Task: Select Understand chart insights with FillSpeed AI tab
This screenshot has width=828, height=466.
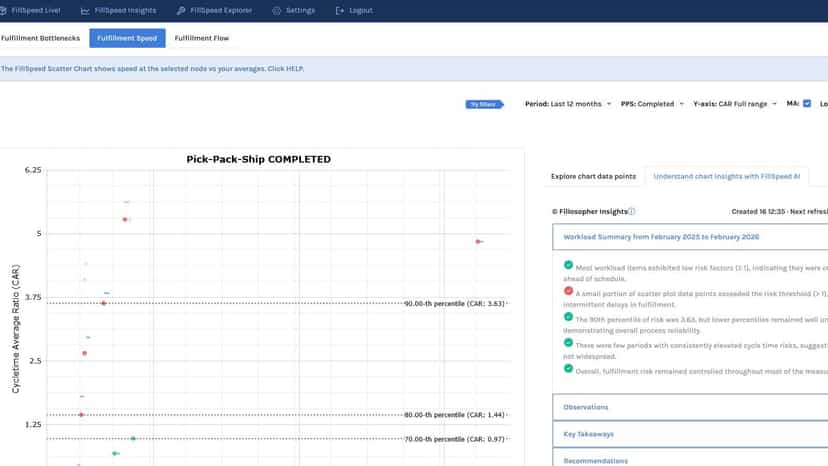Action: click(727, 176)
